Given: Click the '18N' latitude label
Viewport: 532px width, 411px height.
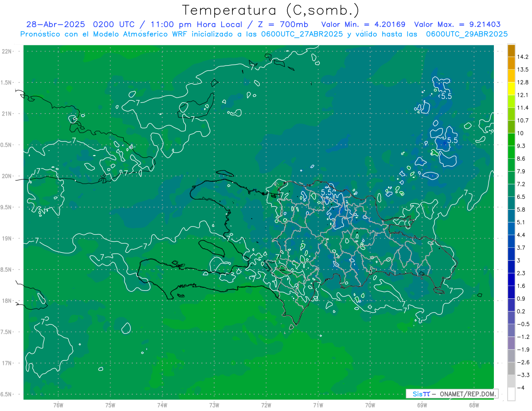Looking at the screenshot, I should [6, 301].
